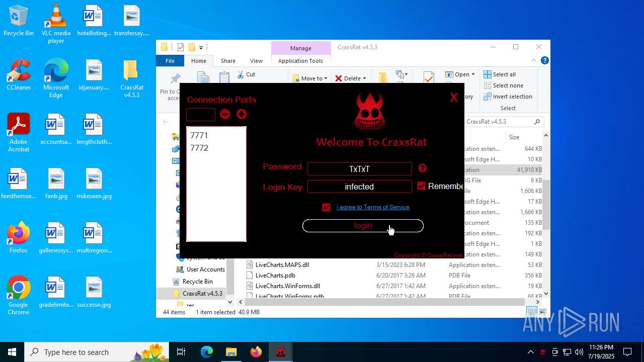Switch to Share ribbon tab
This screenshot has height=362, width=644.
point(228,61)
